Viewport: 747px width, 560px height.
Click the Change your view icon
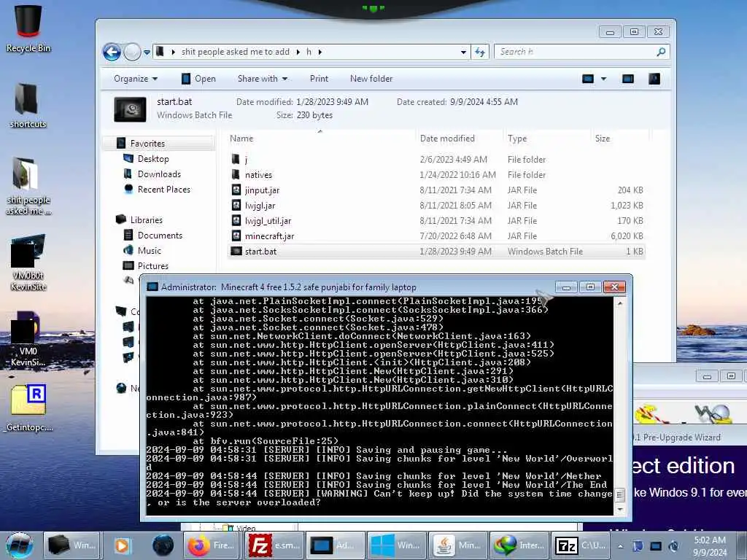coord(588,79)
